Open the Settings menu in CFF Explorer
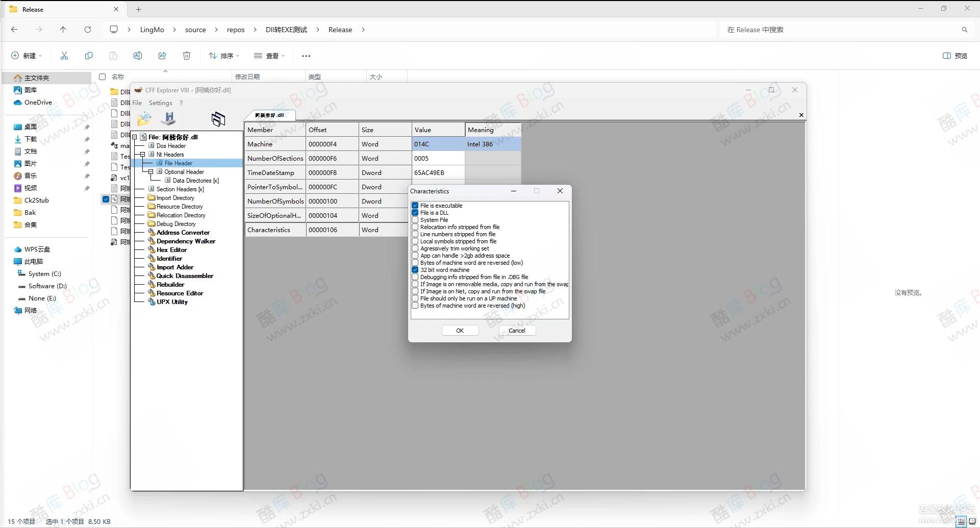Screen dimensions: 980x528 (160, 103)
